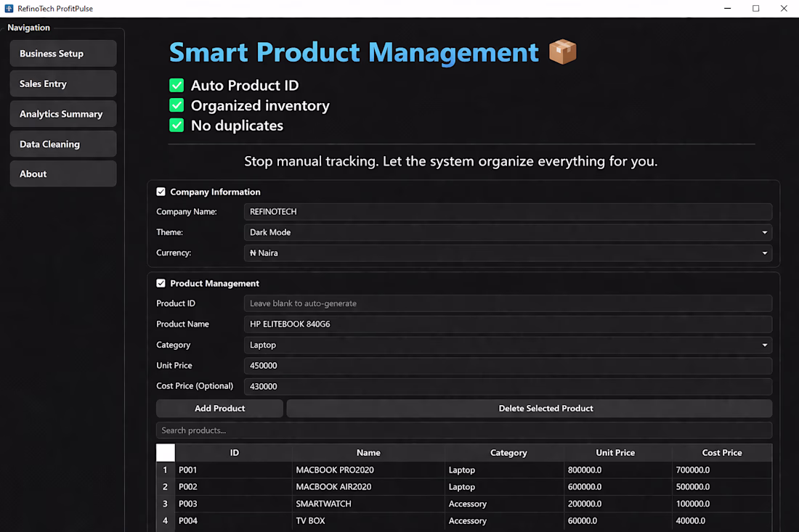This screenshot has width=799, height=532.
Task: Click the Cost Price column header
Action: pos(721,453)
